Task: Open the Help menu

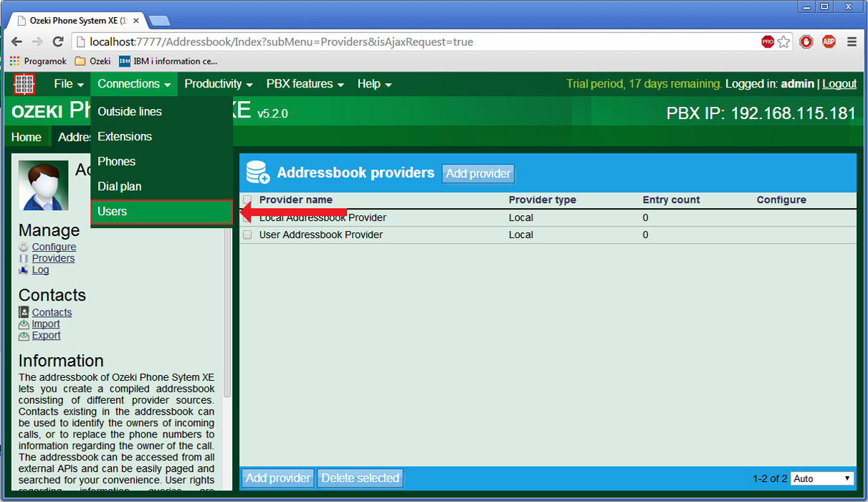Action: pyautogui.click(x=374, y=84)
